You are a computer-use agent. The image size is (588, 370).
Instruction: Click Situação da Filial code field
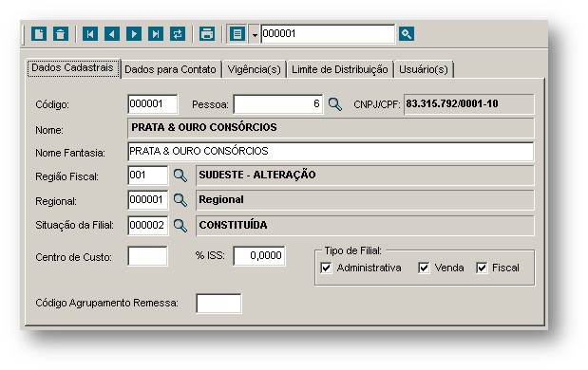tap(148, 226)
